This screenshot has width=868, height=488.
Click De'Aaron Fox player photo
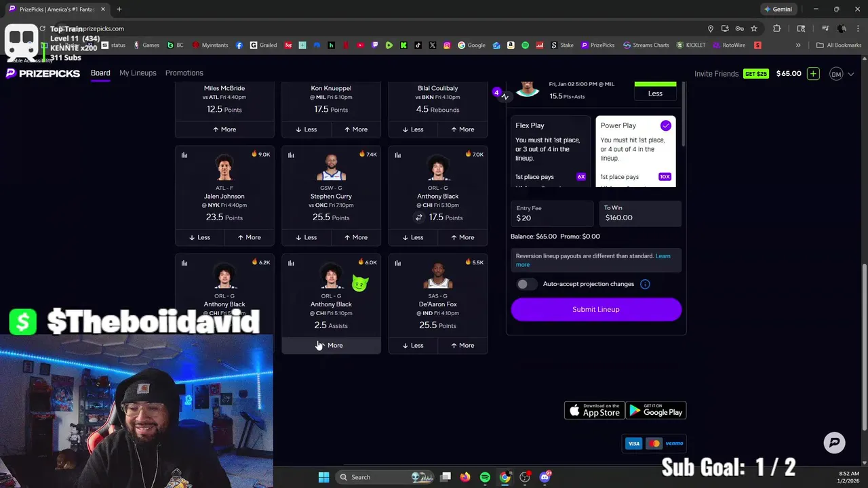coord(437,276)
